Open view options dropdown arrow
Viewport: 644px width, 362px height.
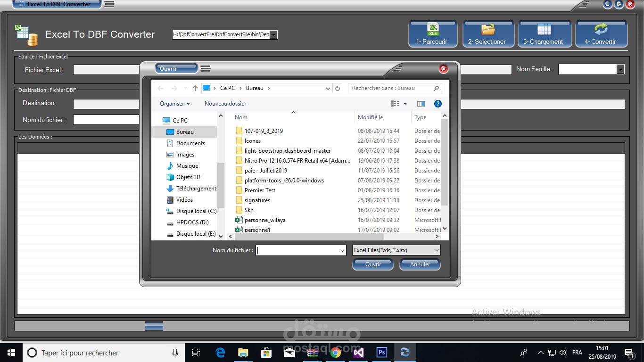pos(405,104)
